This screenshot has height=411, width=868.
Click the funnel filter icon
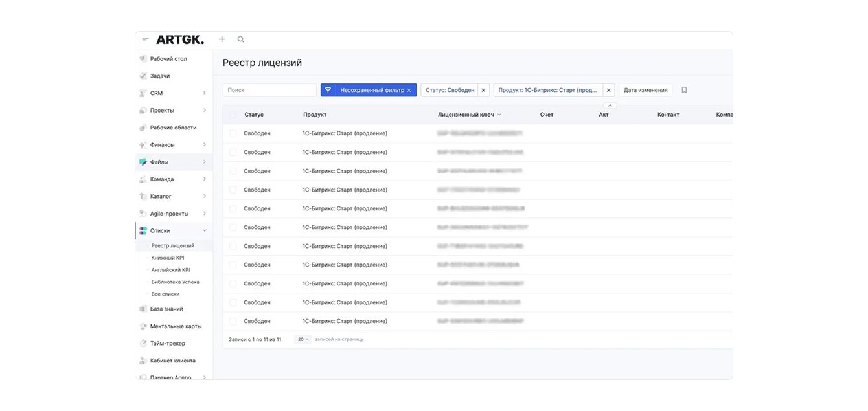tap(328, 90)
